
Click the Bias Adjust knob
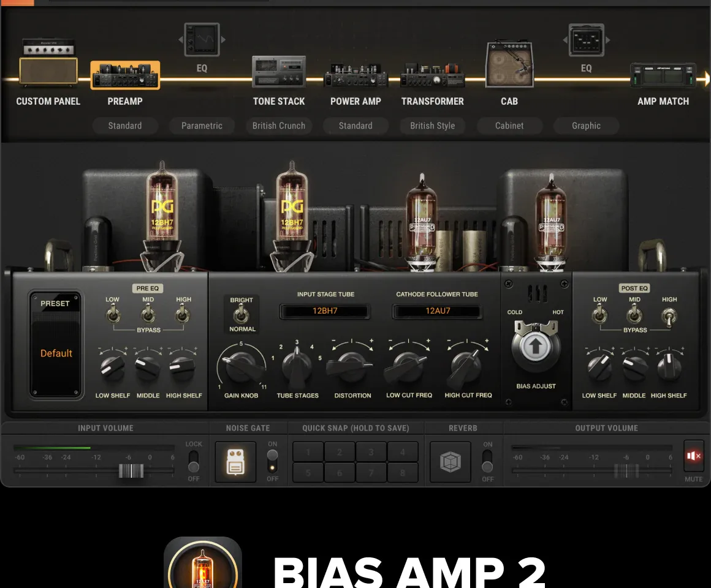[x=536, y=347]
